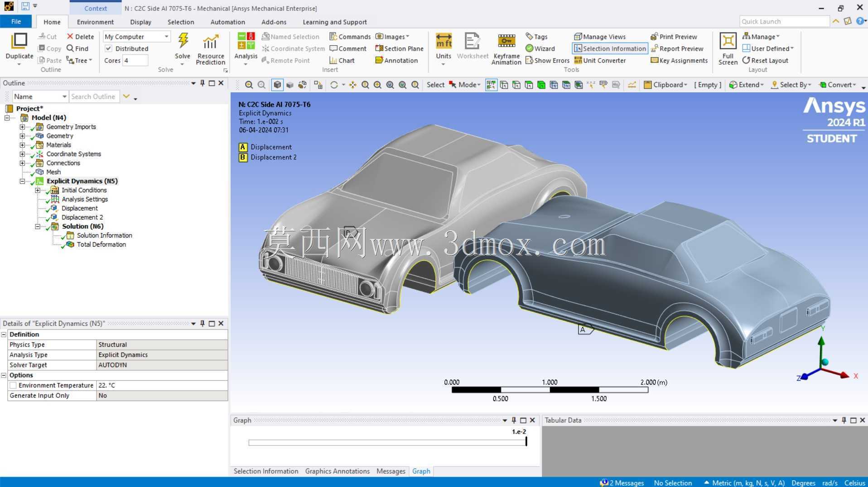Open the Clipboard dropdown
This screenshot has height=487, width=868.
click(665, 85)
